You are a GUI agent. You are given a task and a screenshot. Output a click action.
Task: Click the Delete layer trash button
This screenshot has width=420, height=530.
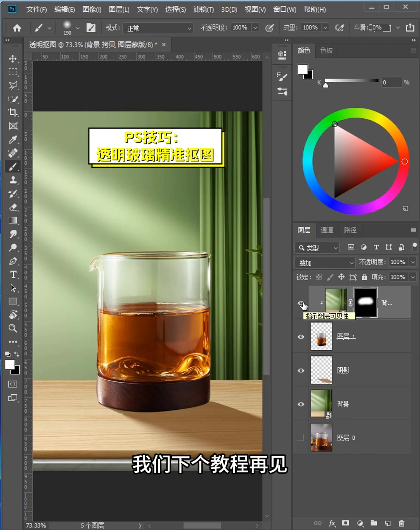tap(402, 523)
